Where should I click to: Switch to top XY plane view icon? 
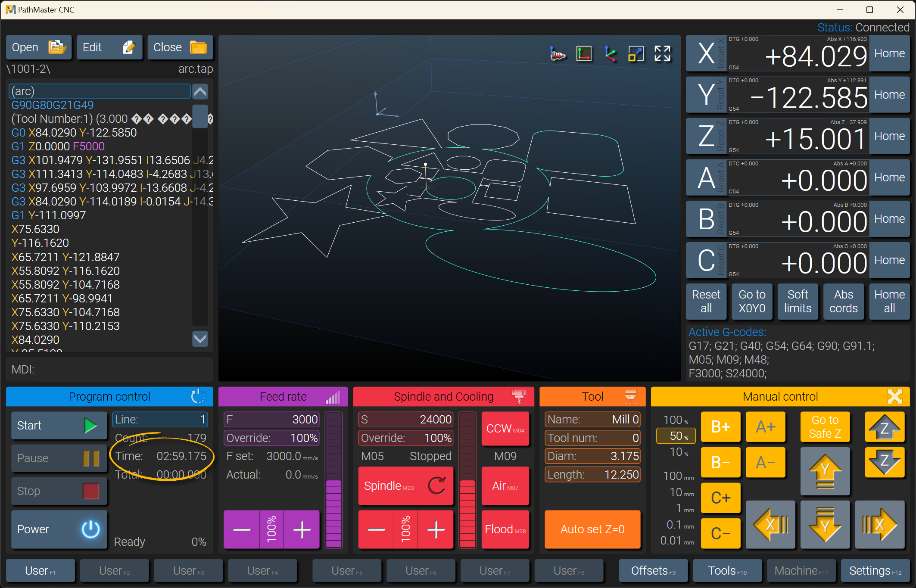pyautogui.click(x=584, y=54)
